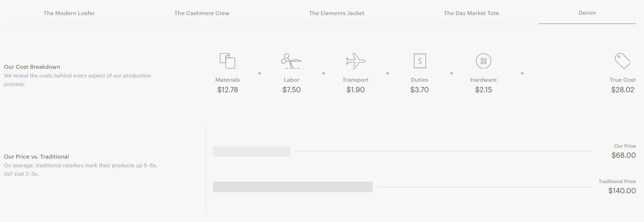The width and height of the screenshot is (644, 222).
Task: Click the Our Price progress bar
Action: tap(252, 152)
